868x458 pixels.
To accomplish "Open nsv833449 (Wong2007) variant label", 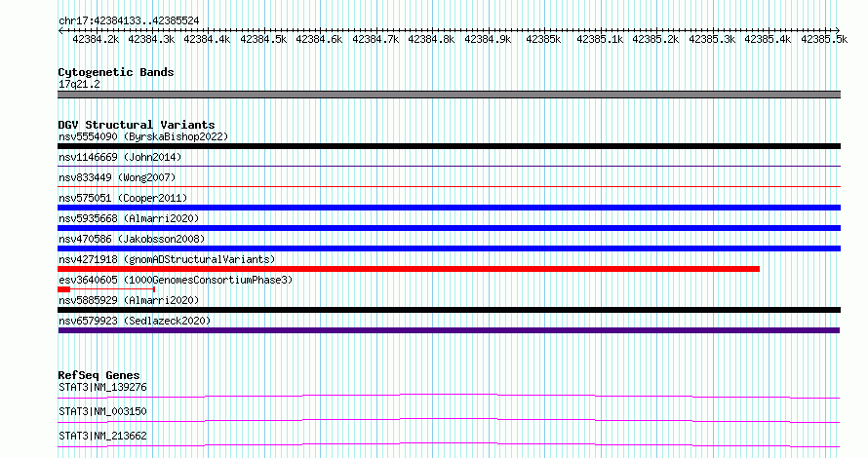I will 117,177.
